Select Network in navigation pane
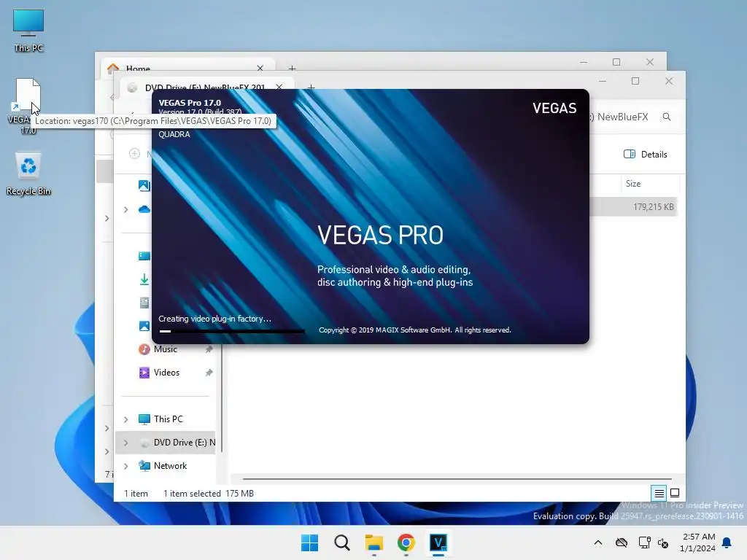This screenshot has height=560, width=747. [169, 466]
